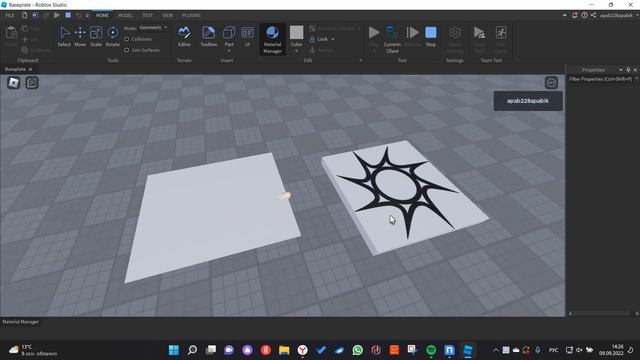Viewport: 640px width, 360px height.
Task: Open the Mode Geometric dropdown
Action: pos(153,28)
